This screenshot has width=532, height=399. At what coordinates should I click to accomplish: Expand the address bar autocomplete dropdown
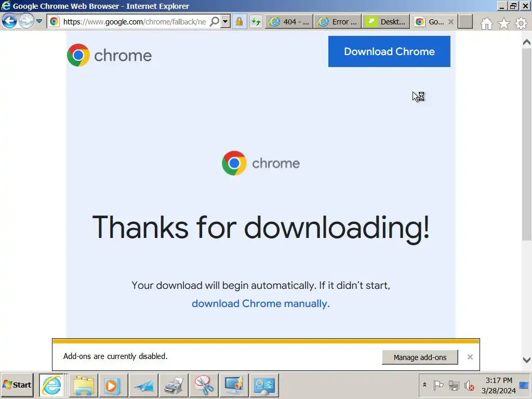(225, 22)
